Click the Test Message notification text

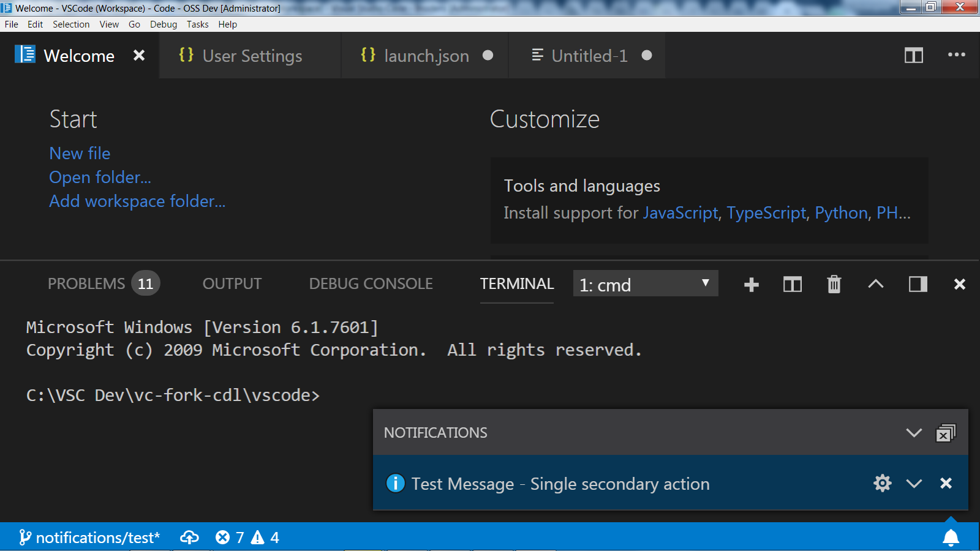pyautogui.click(x=560, y=484)
